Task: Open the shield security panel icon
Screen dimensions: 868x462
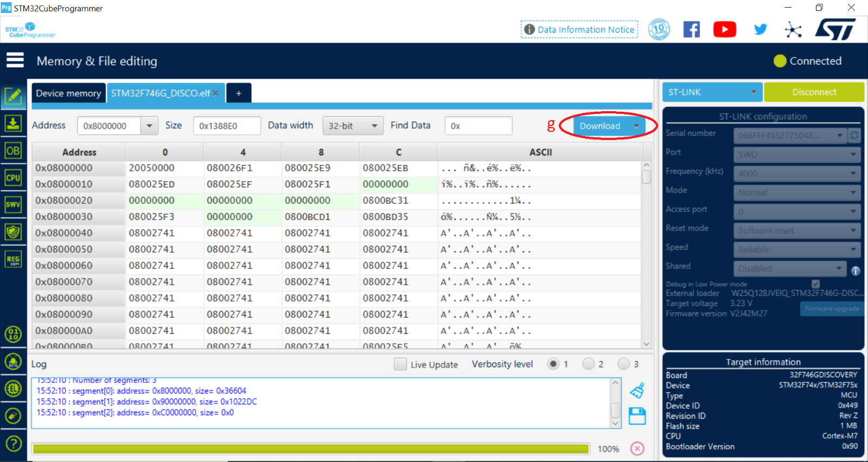Action: 13,232
